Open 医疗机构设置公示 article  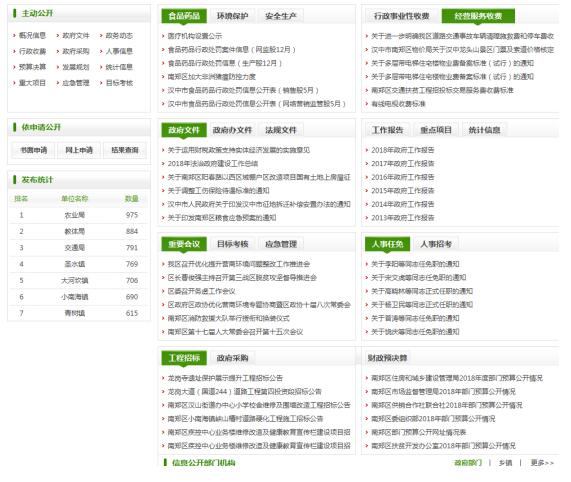[194, 36]
